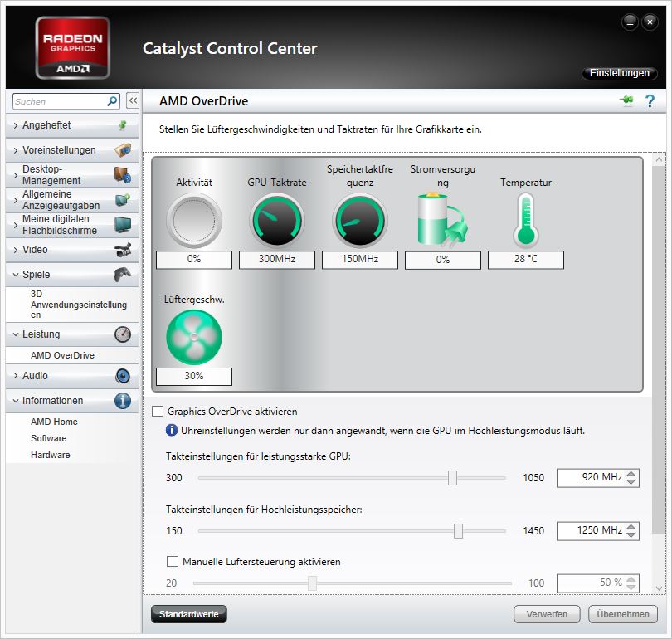Click the digital flat panel monitor icon
The width and height of the screenshot is (672, 639).
(123, 225)
